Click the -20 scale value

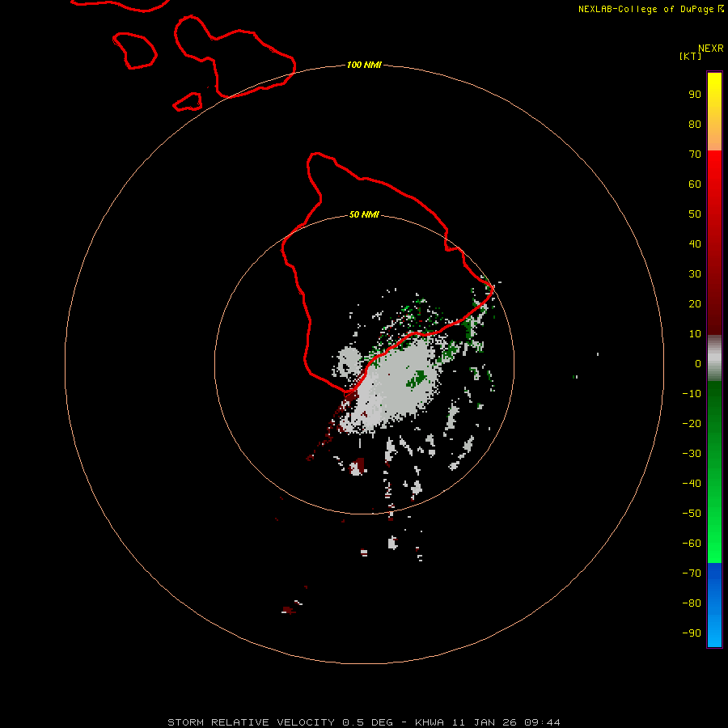coord(692,423)
